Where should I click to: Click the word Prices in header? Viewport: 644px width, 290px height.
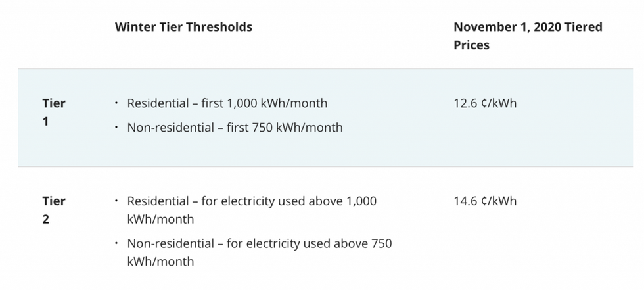(472, 45)
